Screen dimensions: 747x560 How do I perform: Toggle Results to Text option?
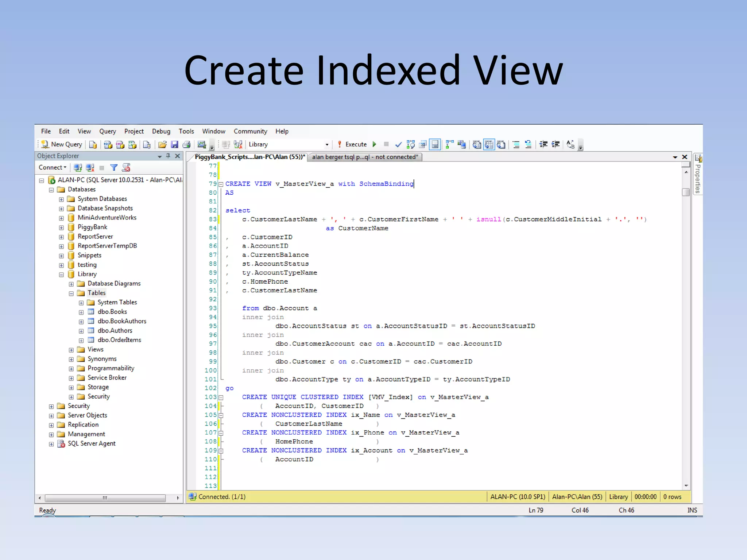click(477, 145)
